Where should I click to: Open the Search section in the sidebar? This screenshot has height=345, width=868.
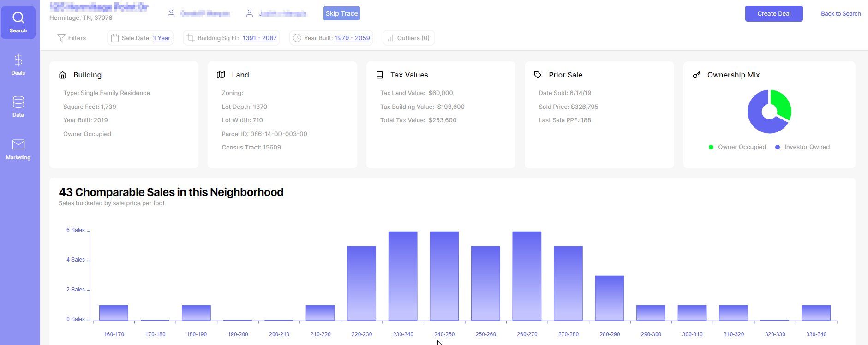(18, 22)
